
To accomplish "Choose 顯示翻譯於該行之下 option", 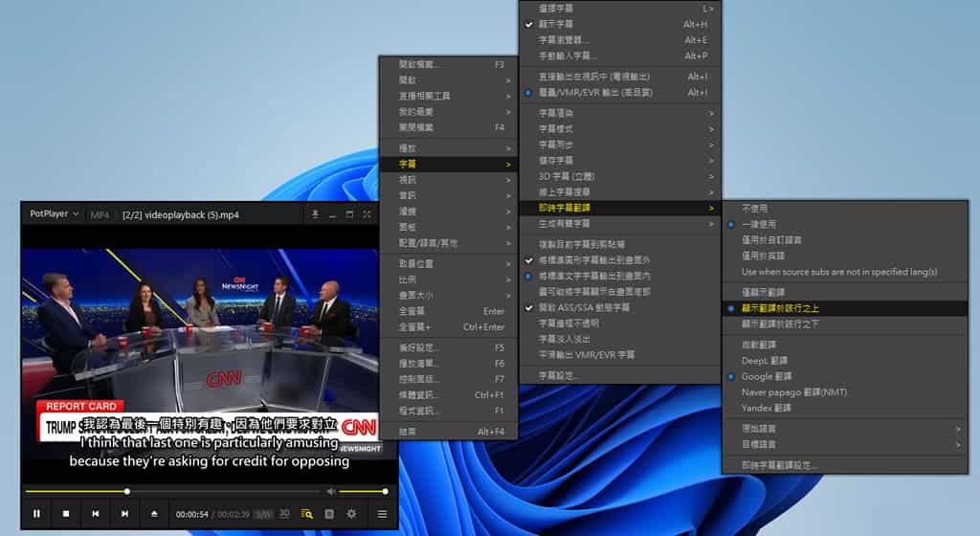I will click(844, 324).
